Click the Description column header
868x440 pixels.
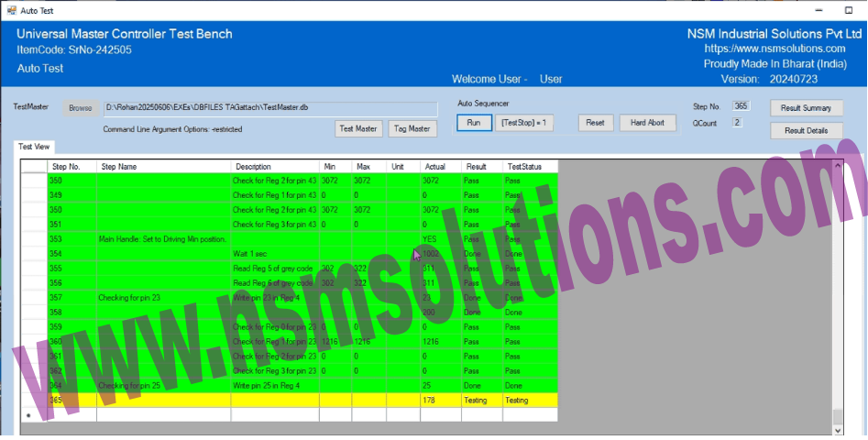(x=275, y=167)
